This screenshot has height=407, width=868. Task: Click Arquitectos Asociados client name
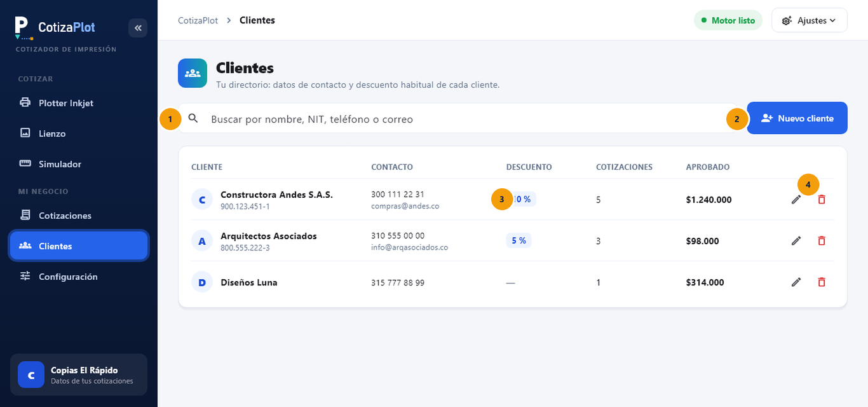pyautogui.click(x=269, y=236)
